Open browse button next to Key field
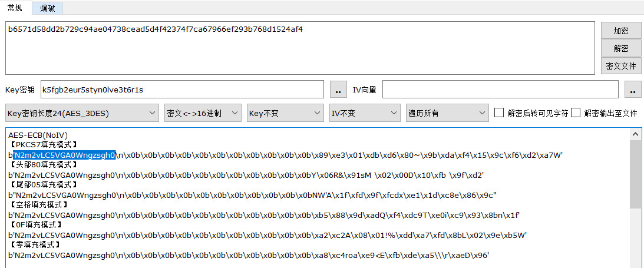 pos(338,90)
